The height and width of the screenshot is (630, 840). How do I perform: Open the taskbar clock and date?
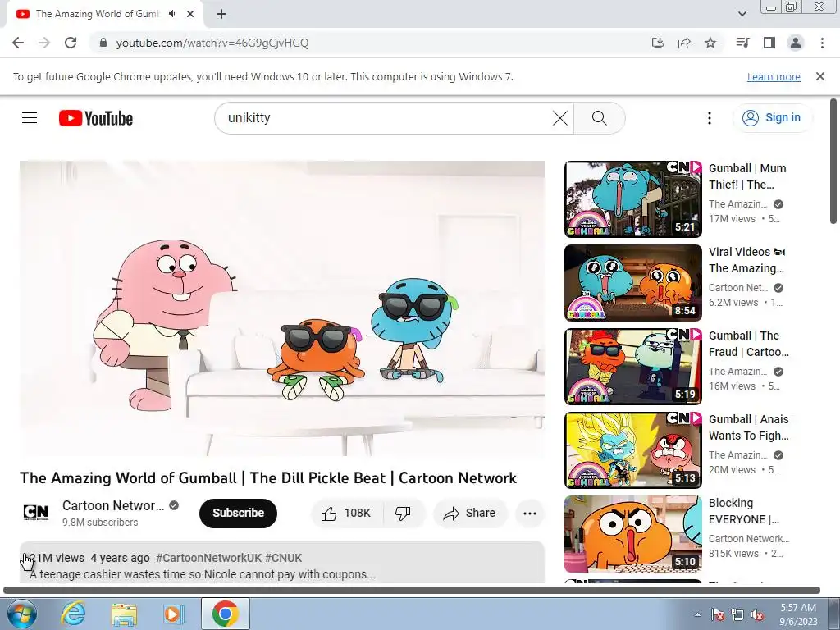click(x=798, y=614)
